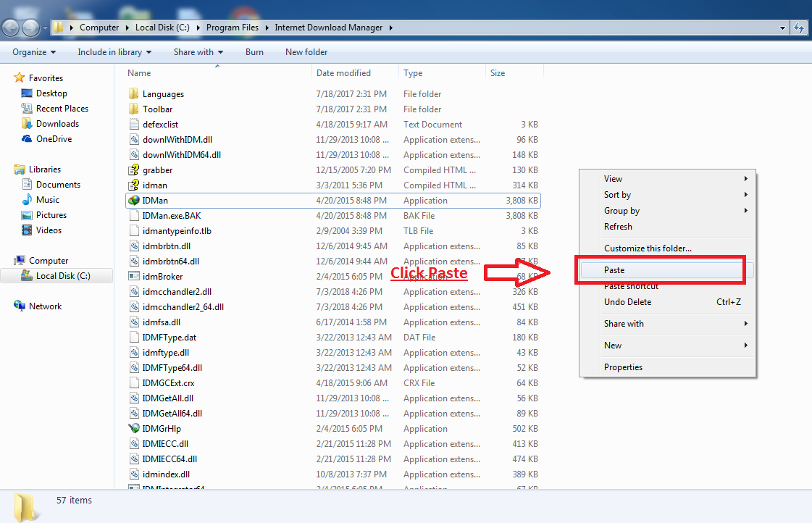Image resolution: width=812 pixels, height=523 pixels.
Task: Choose Refresh from the context menu
Action: [x=667, y=227]
